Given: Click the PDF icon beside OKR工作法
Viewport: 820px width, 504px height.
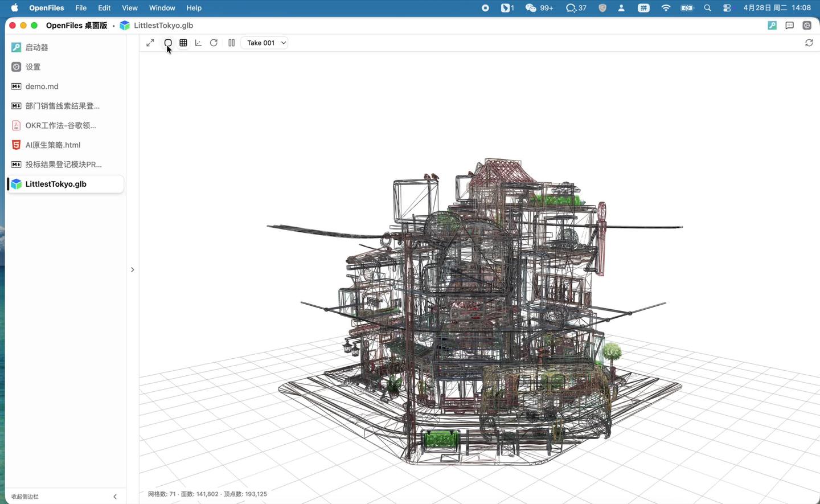Looking at the screenshot, I should (x=16, y=125).
